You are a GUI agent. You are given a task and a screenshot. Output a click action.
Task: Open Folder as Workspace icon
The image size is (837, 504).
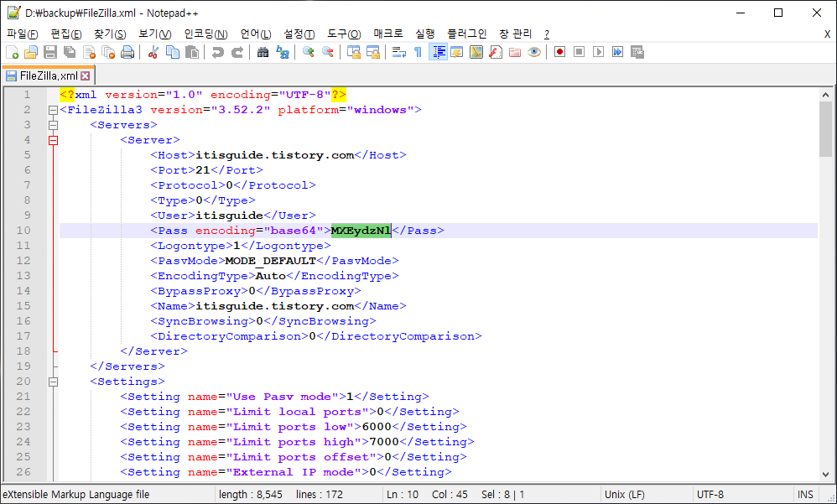click(x=515, y=52)
